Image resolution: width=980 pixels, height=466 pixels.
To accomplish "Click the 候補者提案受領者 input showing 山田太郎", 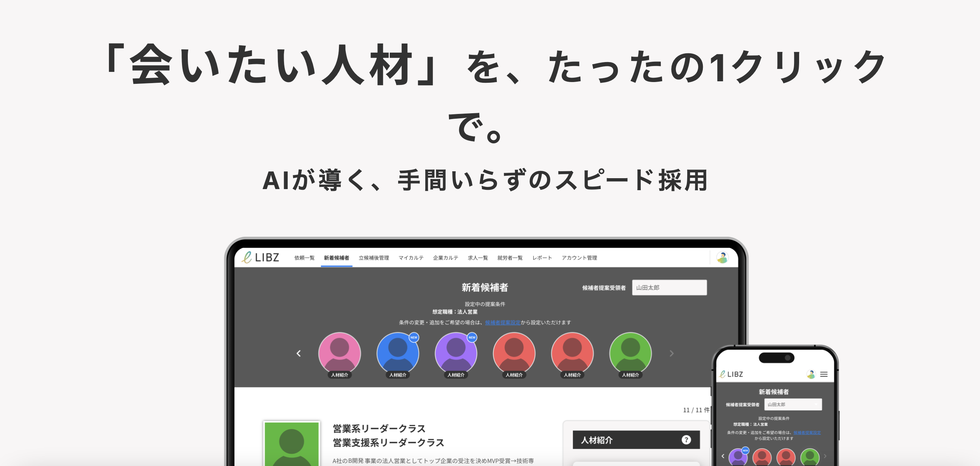I will [x=669, y=288].
